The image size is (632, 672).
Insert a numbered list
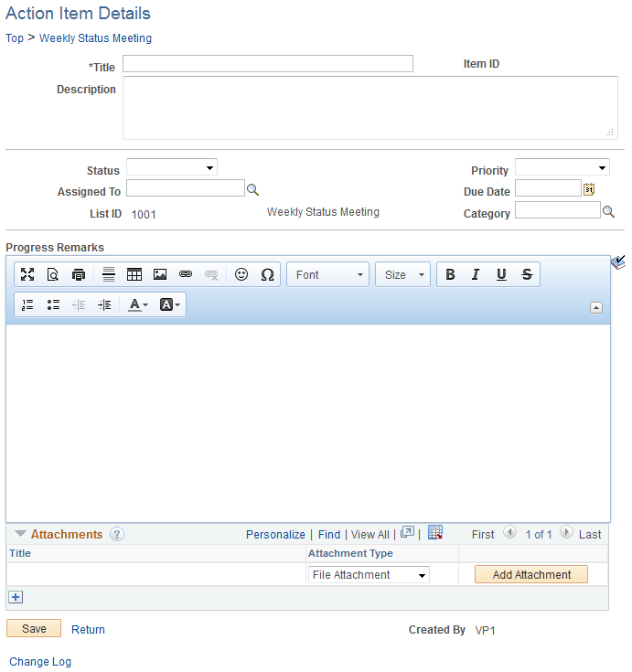(27, 304)
